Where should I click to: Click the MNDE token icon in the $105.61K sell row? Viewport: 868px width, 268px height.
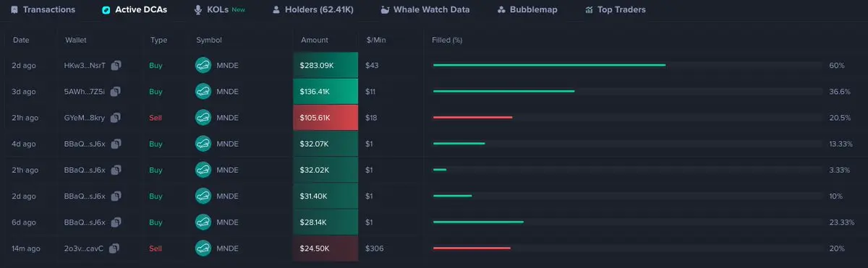pyautogui.click(x=203, y=117)
